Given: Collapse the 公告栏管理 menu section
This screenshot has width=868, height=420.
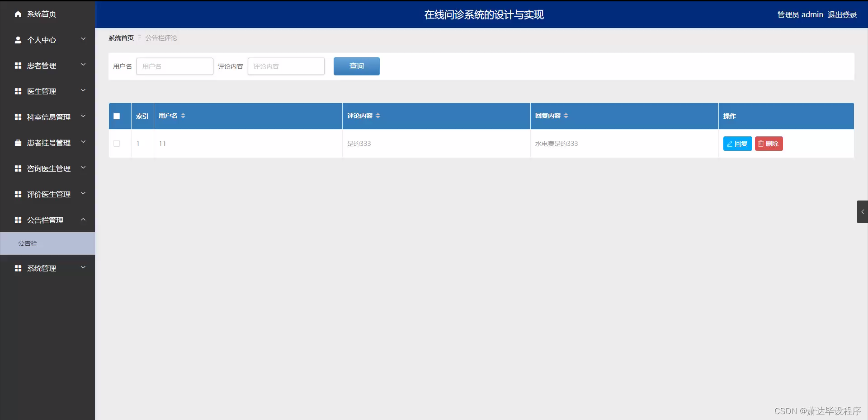Looking at the screenshot, I should 83,220.
